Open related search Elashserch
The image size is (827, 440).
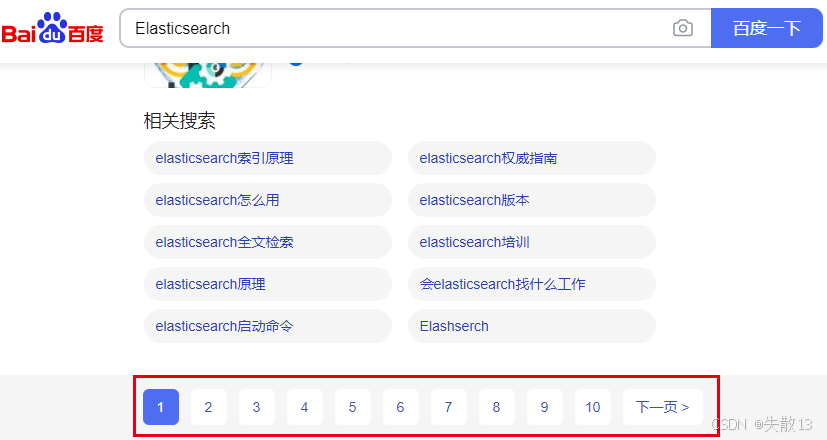pos(532,326)
